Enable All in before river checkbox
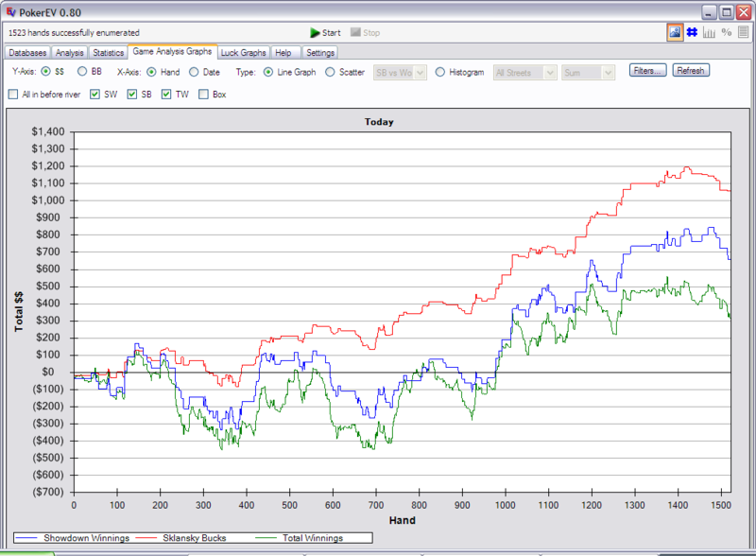 point(13,95)
